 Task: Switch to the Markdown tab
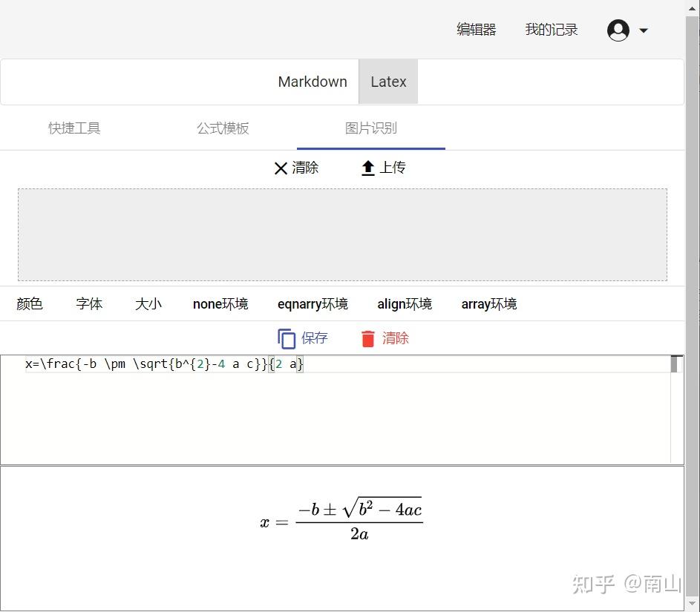click(312, 82)
